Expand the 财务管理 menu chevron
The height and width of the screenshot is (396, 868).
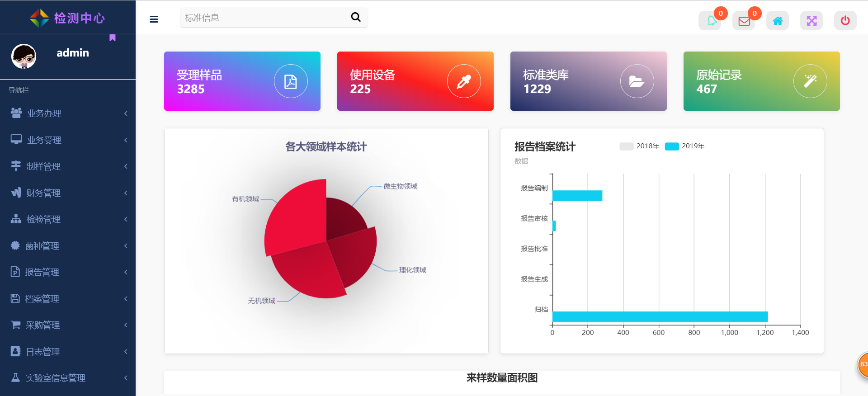(126, 193)
